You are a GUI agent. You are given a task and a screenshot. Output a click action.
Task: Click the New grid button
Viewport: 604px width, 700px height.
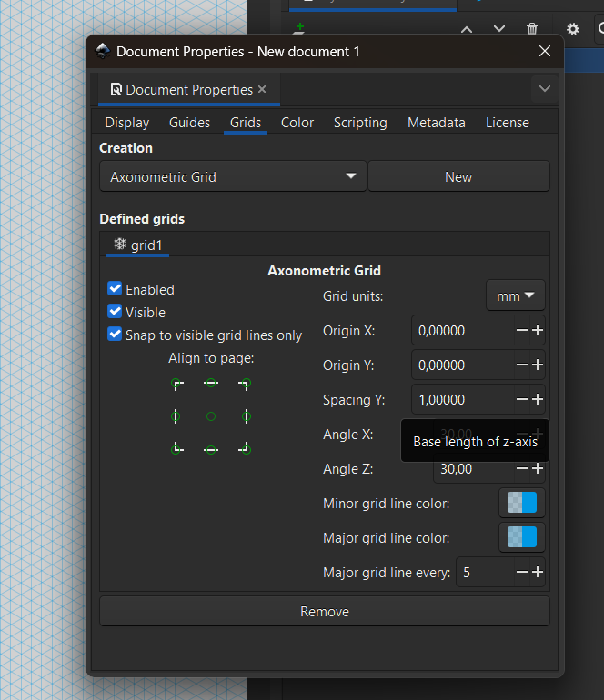point(458,176)
